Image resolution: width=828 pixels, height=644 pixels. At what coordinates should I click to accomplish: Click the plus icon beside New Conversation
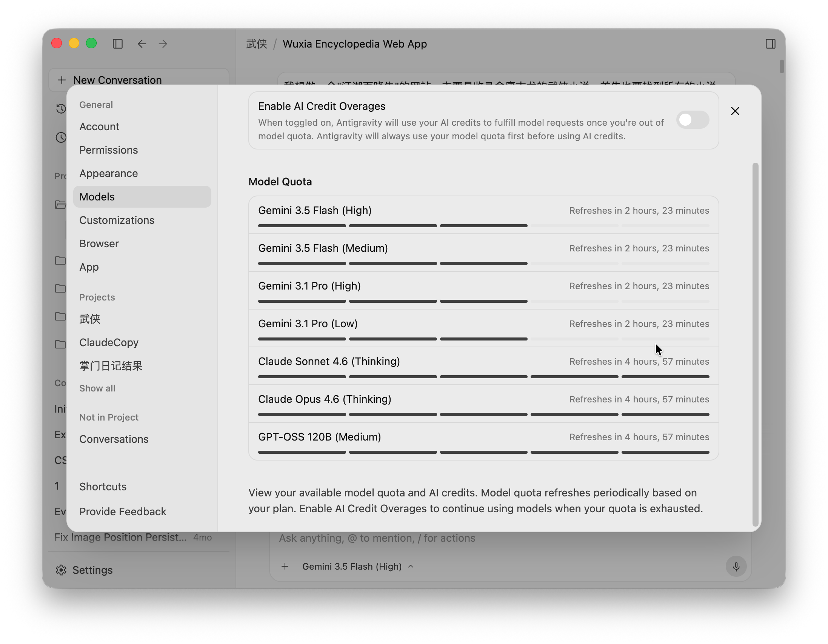pos(62,80)
